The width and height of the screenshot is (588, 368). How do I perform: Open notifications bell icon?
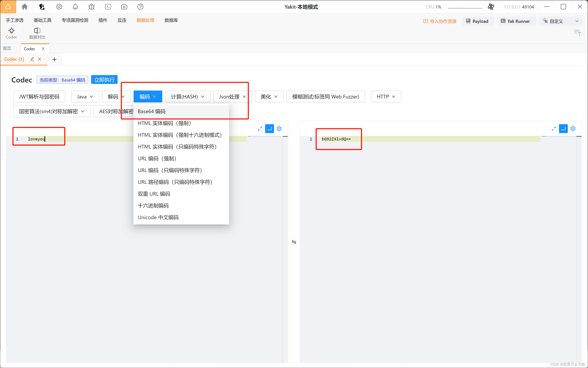pyautogui.click(x=75, y=7)
